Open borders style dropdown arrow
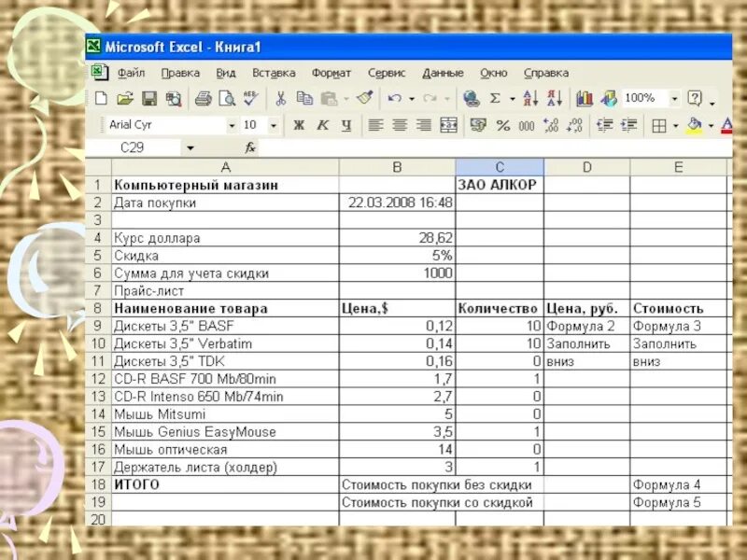747x560 pixels. 675,126
